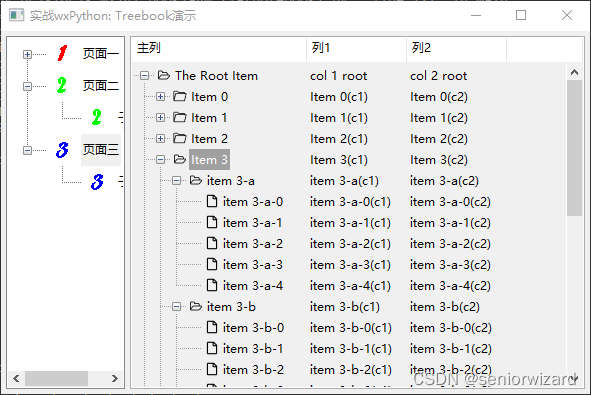Viewport: 591px width, 395px height.
Task: Click the green number 2 icon of 页面二
Action: tap(62, 86)
